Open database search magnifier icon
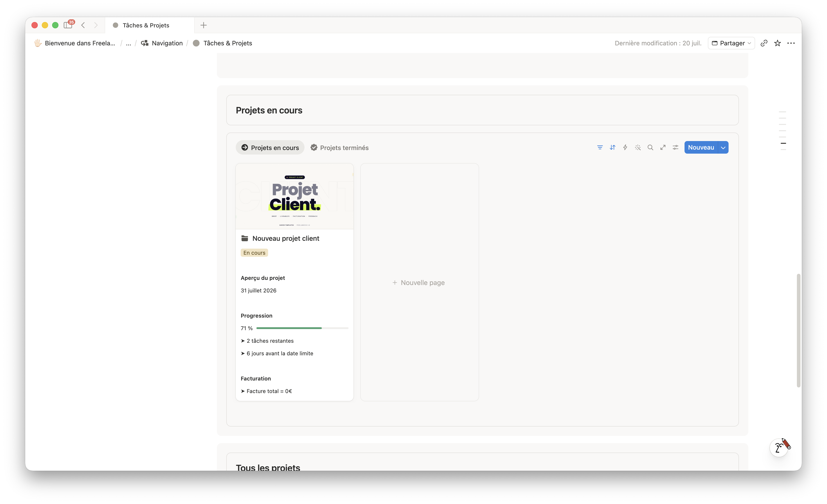Viewport: 827px width, 504px height. [x=650, y=148]
